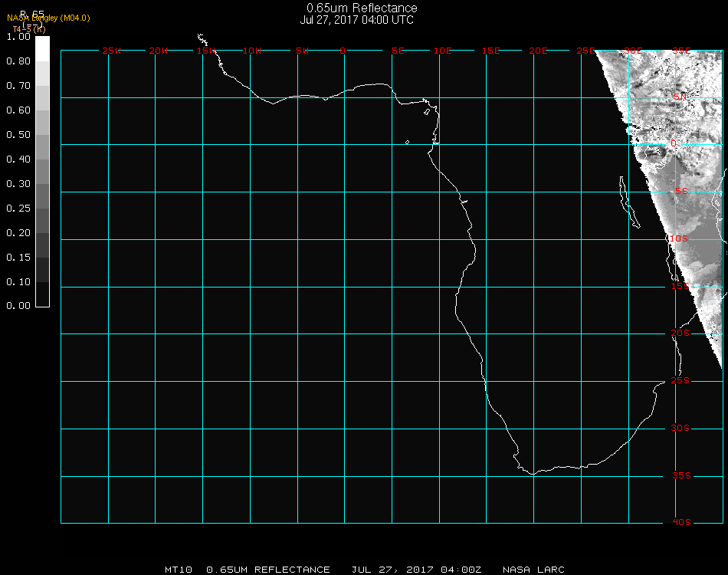728x575 pixels.
Task: Click the 35S latitude label
Action: (x=681, y=475)
